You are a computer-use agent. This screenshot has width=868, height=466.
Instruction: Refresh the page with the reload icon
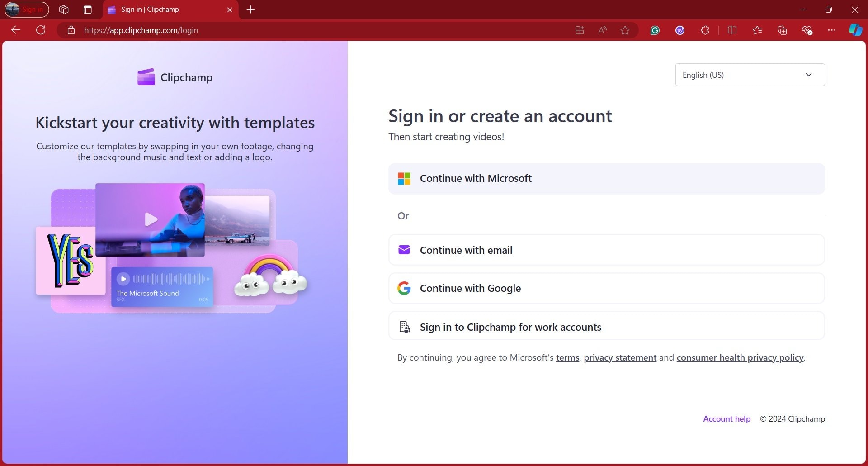[41, 30]
